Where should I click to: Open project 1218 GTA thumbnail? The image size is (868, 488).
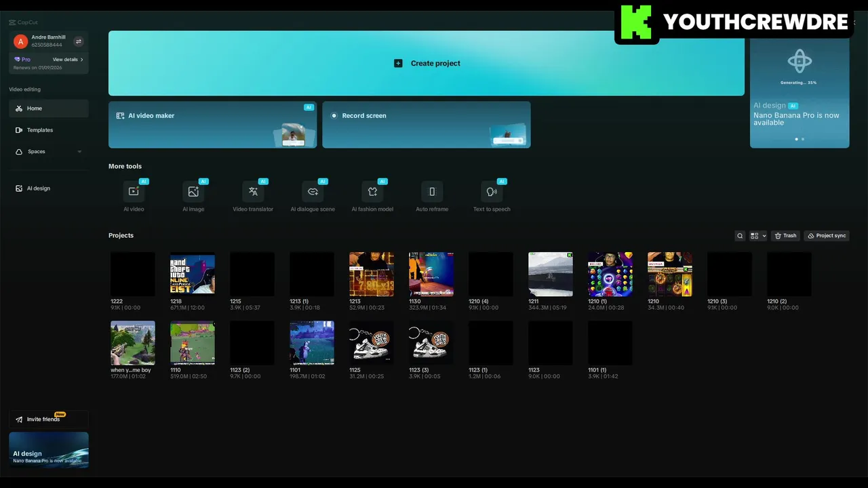(x=192, y=274)
